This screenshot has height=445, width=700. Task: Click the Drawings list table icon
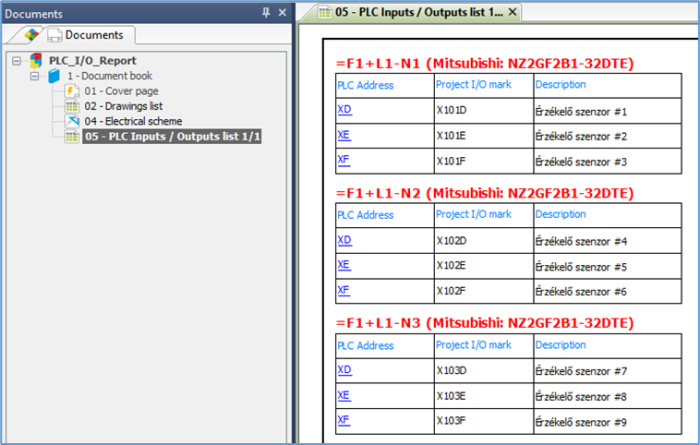pos(72,106)
